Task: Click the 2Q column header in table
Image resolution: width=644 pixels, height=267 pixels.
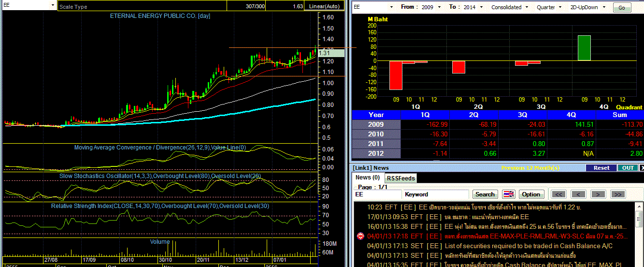Action: tap(474, 115)
